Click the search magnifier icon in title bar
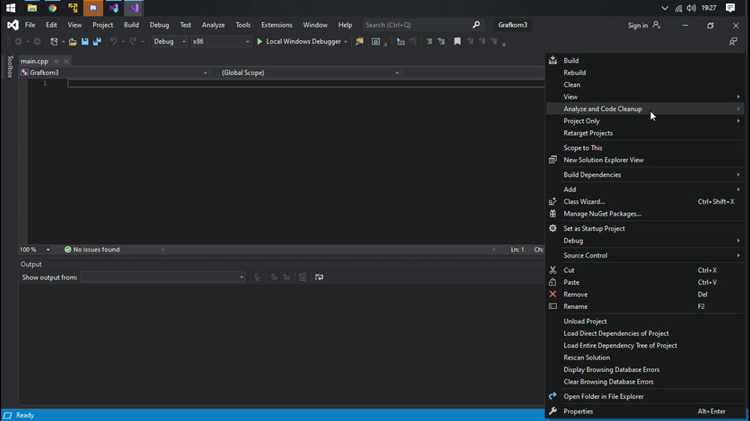The image size is (750, 421). coord(476,25)
